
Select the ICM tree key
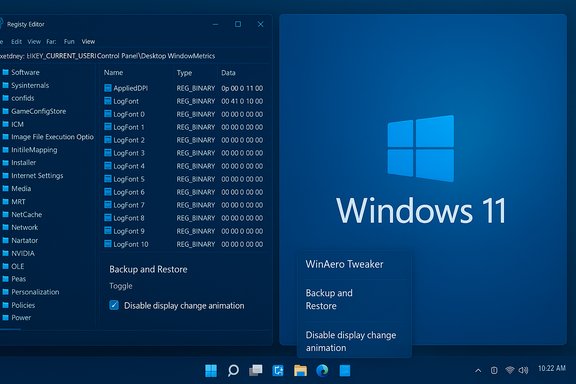pyautogui.click(x=17, y=124)
